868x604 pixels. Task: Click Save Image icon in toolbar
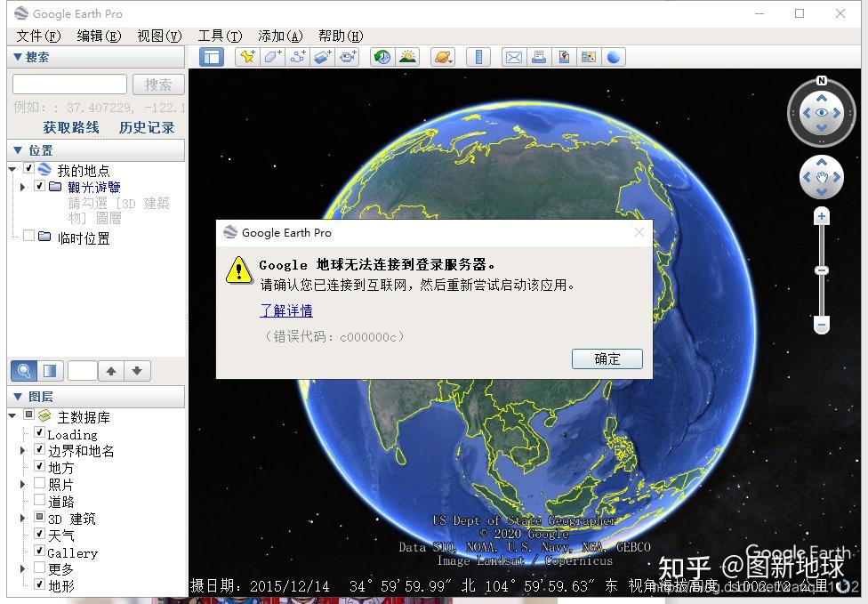(x=564, y=57)
